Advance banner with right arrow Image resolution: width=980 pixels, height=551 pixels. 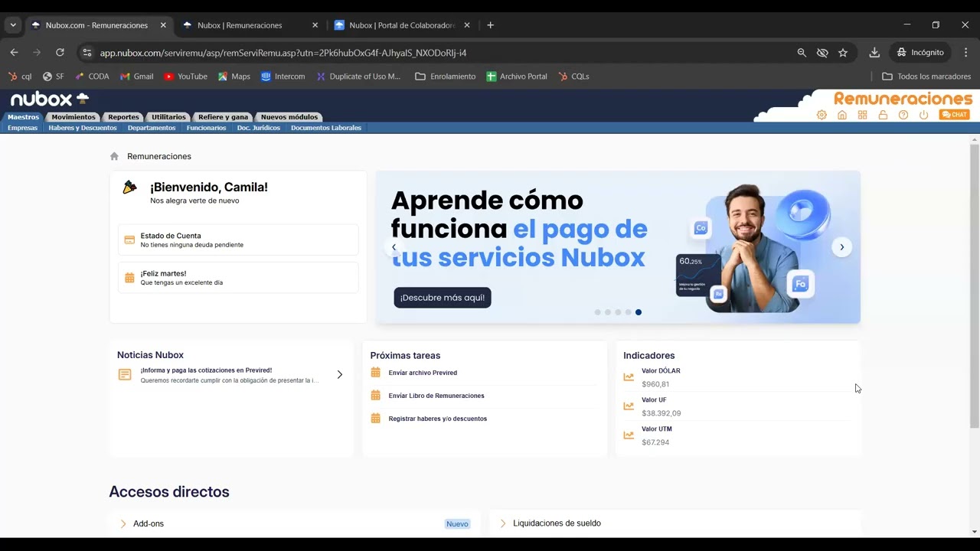[x=841, y=246]
